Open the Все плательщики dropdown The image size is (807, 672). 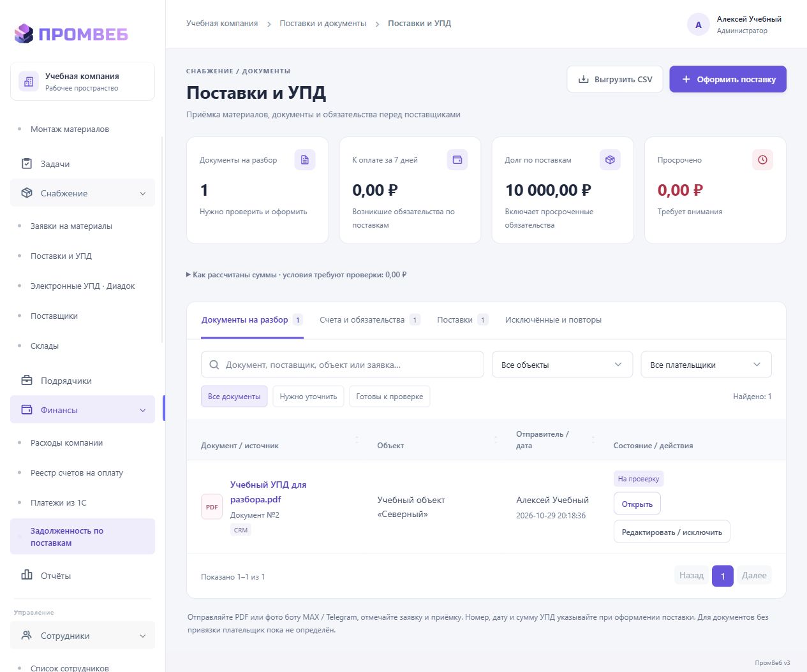[706, 365]
